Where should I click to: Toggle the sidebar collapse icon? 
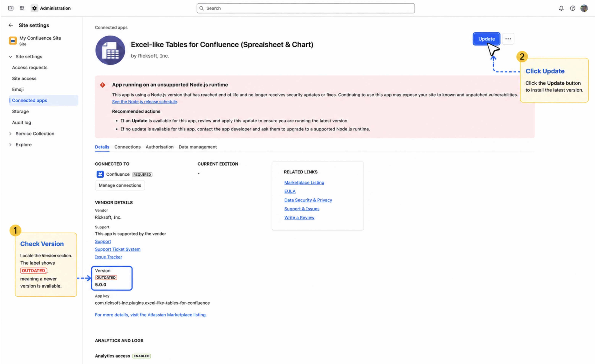[x=11, y=8]
